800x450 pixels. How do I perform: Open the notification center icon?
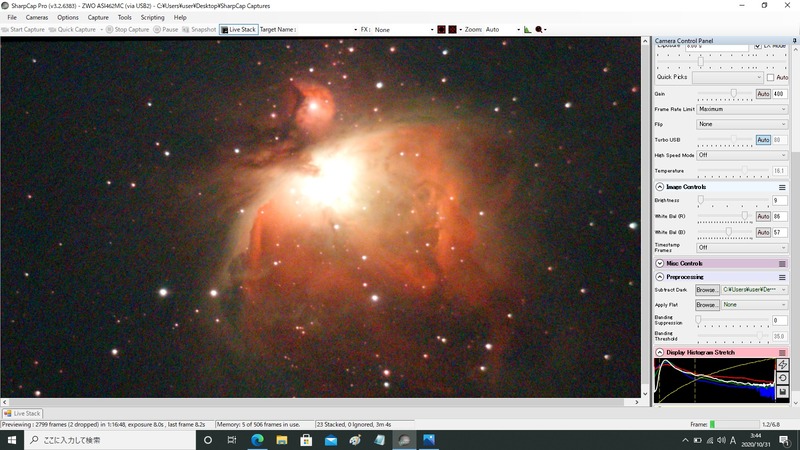click(785, 440)
